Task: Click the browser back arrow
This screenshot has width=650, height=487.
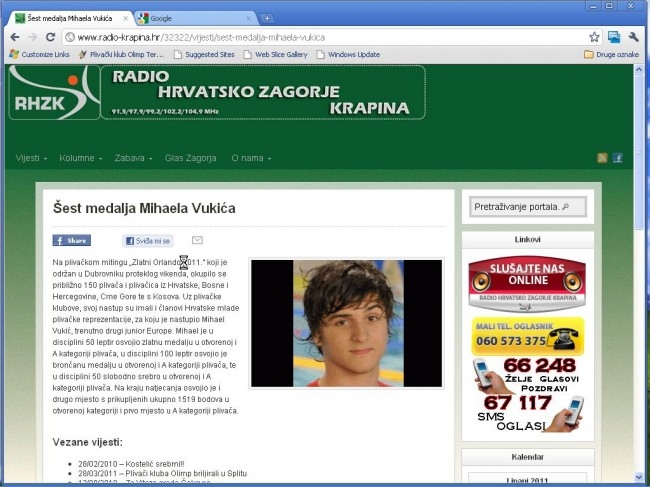Action: tap(15, 37)
